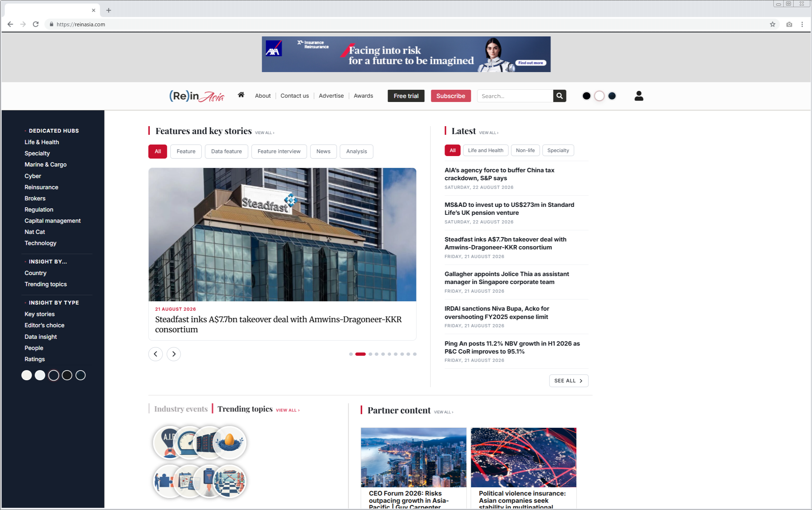This screenshot has width=812, height=510.
Task: Click the Subscribe button
Action: [x=451, y=96]
